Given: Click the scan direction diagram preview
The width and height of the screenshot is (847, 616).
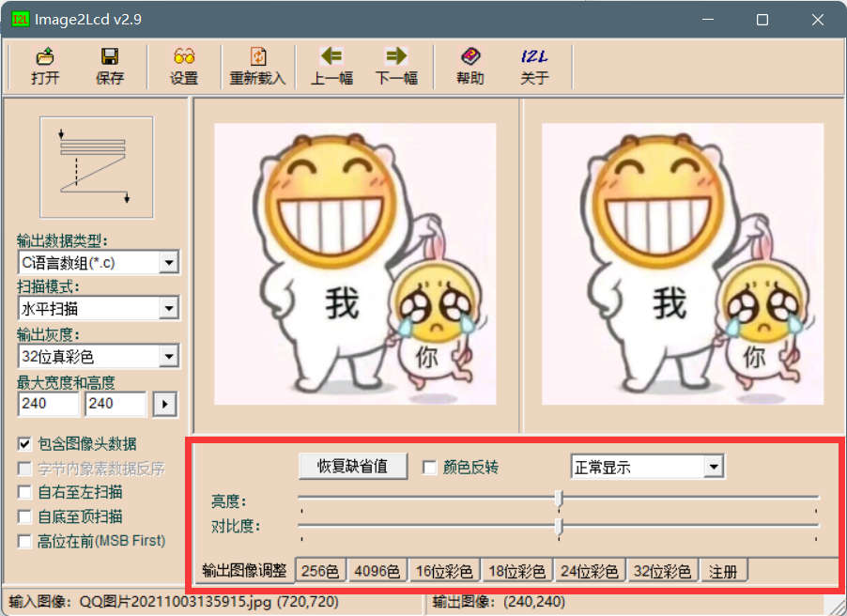Looking at the screenshot, I should point(97,167).
